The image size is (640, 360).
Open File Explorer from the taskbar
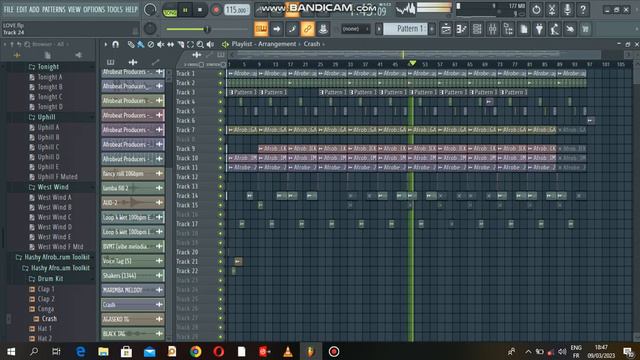coord(103,351)
